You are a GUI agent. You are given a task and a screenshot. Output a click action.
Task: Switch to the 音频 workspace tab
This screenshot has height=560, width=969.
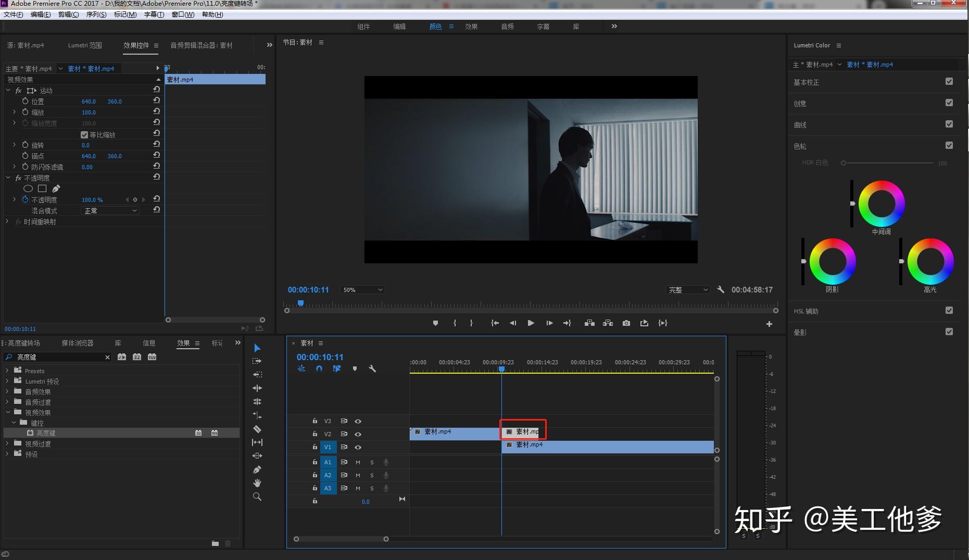[x=507, y=27]
